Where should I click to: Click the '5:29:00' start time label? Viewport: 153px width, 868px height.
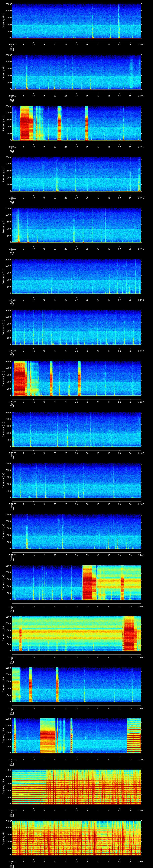12,402
